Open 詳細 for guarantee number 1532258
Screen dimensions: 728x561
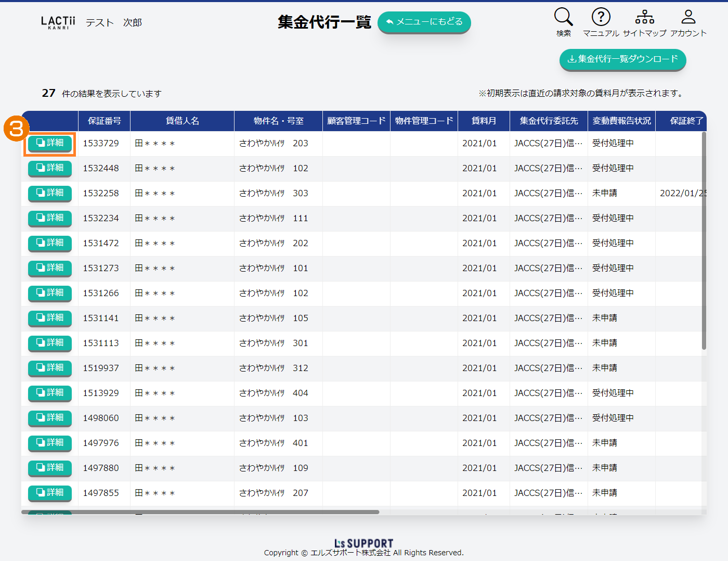(50, 193)
